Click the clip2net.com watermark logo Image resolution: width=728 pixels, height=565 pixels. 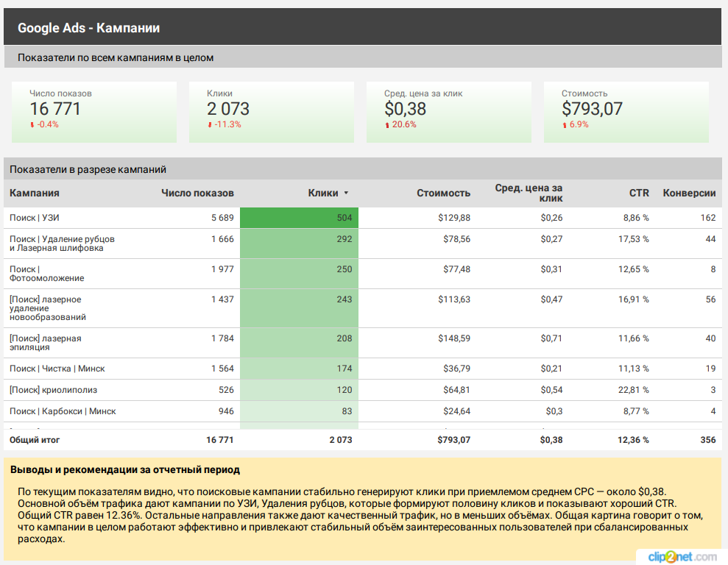(682, 556)
